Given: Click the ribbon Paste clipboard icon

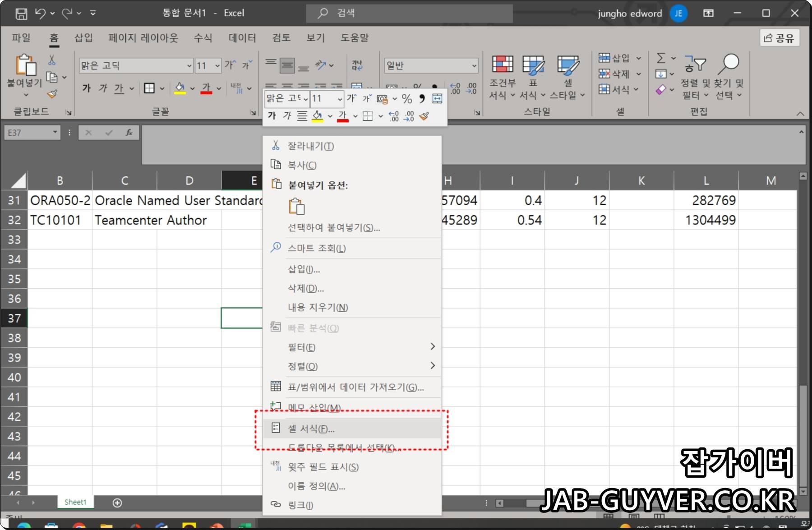Looking at the screenshot, I should click(26, 65).
